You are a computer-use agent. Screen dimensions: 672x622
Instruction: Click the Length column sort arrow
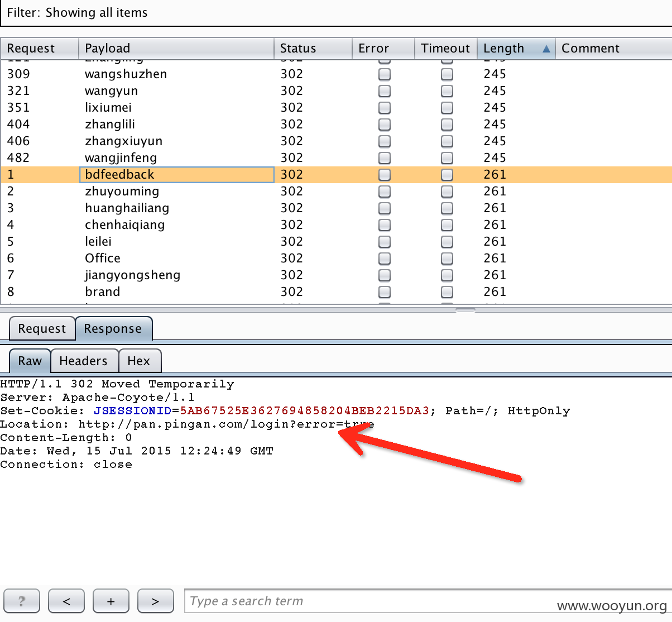tap(546, 49)
